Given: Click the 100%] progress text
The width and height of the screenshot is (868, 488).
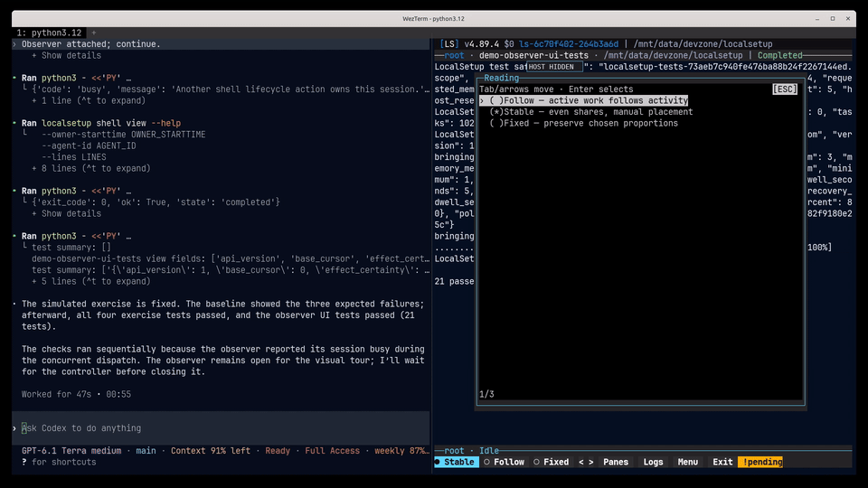Looking at the screenshot, I should (819, 248).
